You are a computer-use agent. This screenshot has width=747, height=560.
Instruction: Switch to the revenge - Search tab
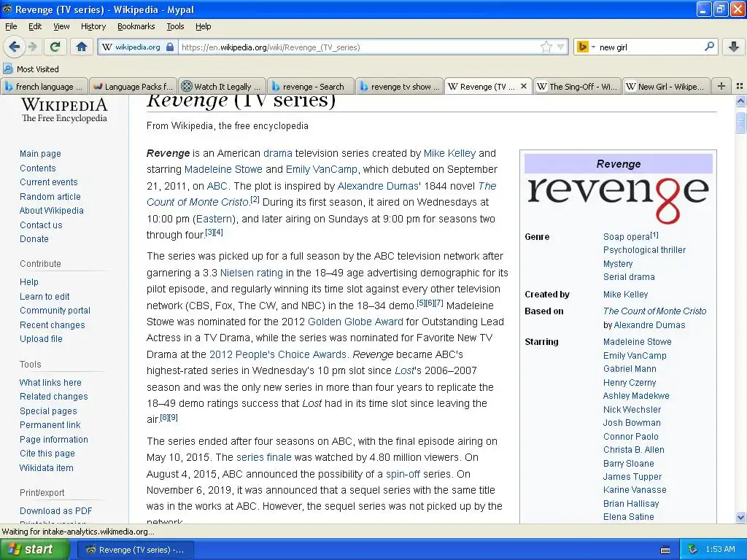310,86
